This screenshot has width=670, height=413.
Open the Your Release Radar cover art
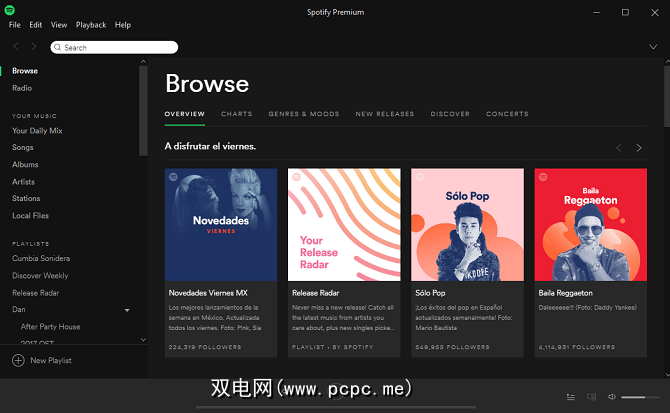pos(344,225)
